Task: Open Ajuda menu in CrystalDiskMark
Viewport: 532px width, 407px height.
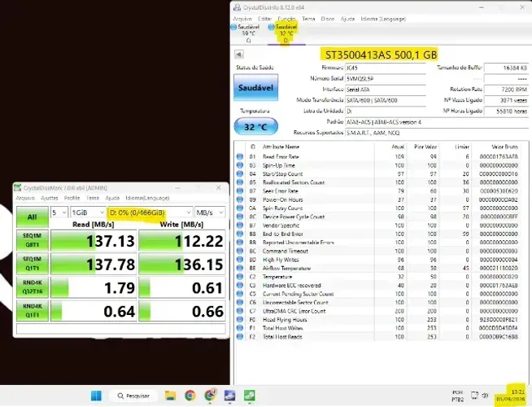Action: click(x=112, y=198)
